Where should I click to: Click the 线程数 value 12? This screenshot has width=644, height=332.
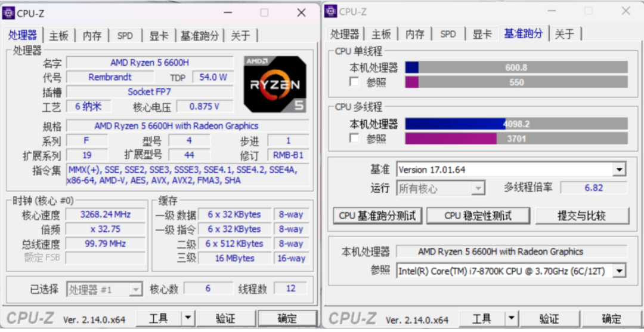pyautogui.click(x=291, y=288)
